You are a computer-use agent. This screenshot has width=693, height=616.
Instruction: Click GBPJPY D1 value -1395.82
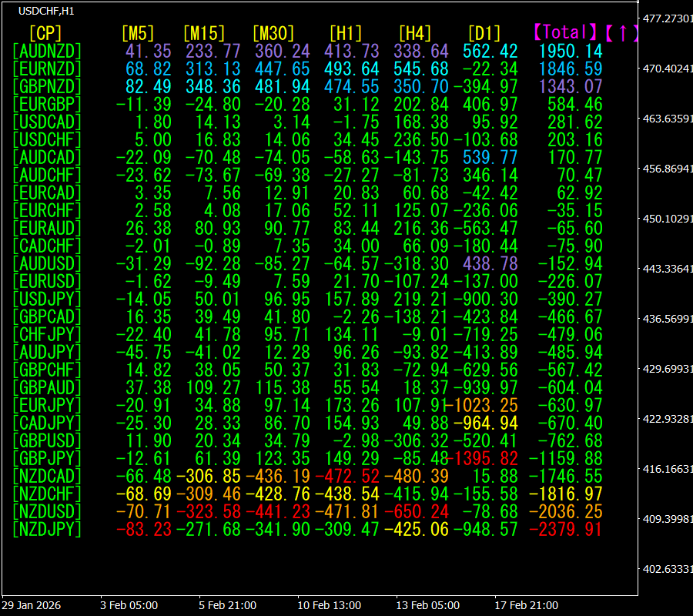pyautogui.click(x=482, y=458)
